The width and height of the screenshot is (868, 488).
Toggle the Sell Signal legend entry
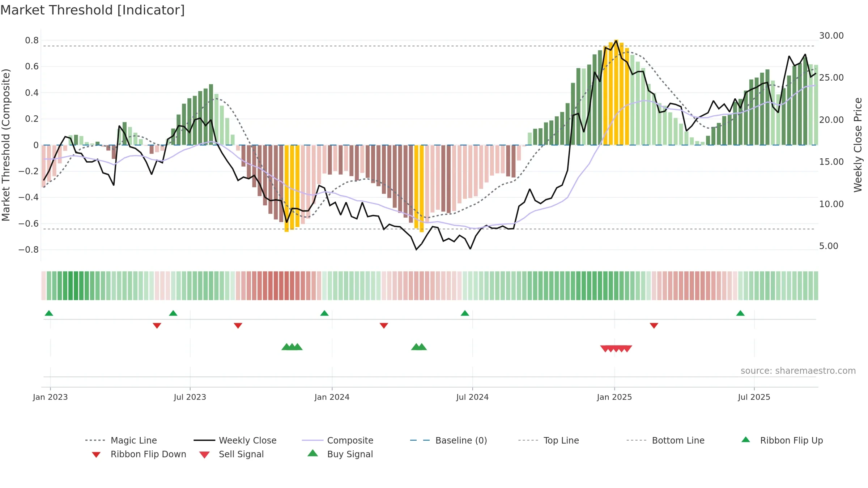[231, 454]
